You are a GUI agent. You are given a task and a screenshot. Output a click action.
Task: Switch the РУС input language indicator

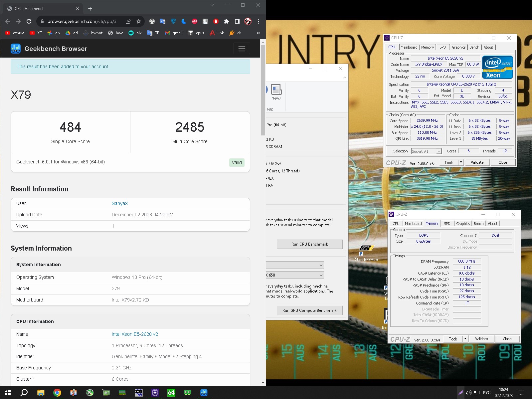tap(486, 393)
